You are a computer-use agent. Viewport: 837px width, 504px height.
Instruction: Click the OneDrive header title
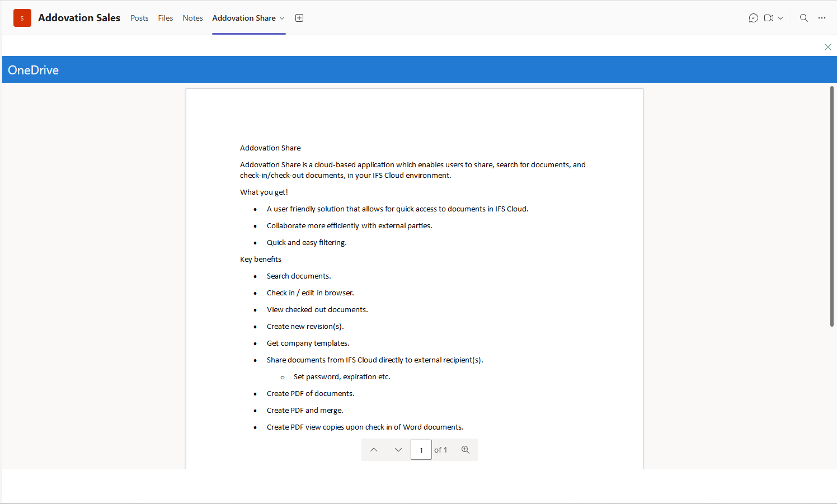click(x=34, y=70)
